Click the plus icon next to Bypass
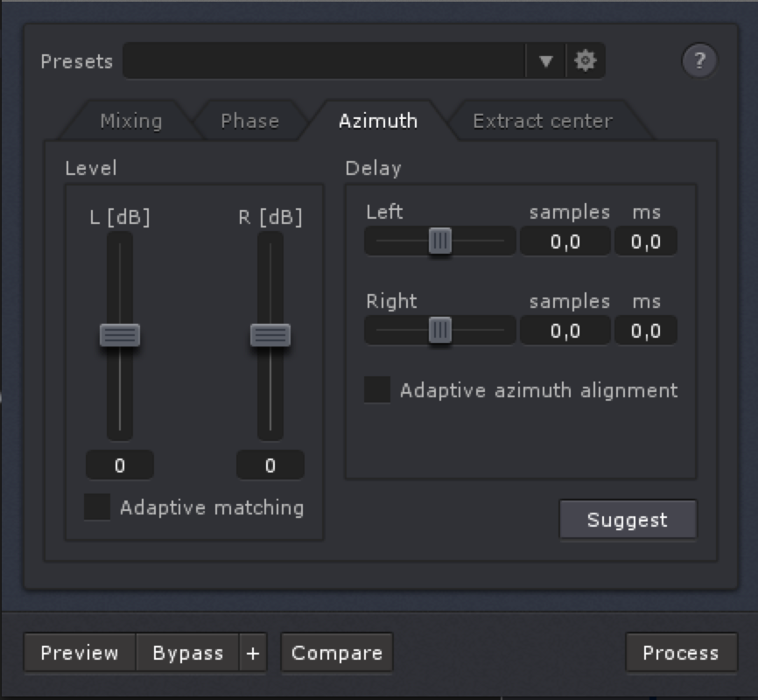The image size is (758, 700). tap(255, 652)
